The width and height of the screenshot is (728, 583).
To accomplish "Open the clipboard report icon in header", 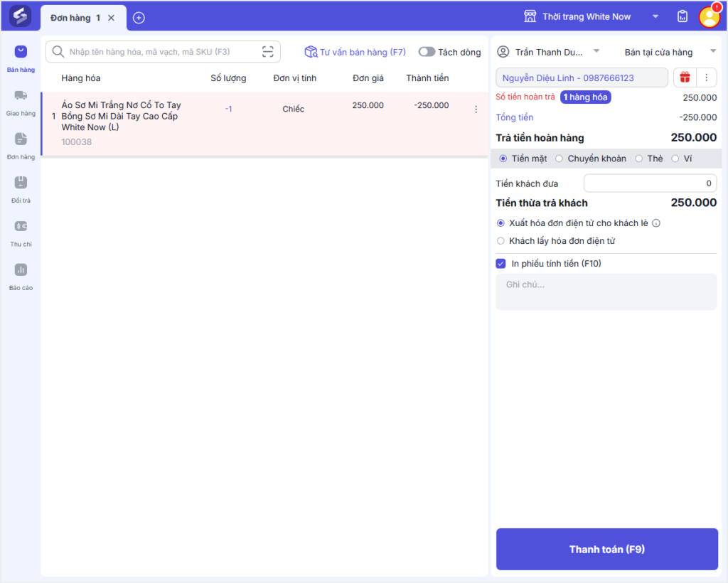I will click(682, 17).
